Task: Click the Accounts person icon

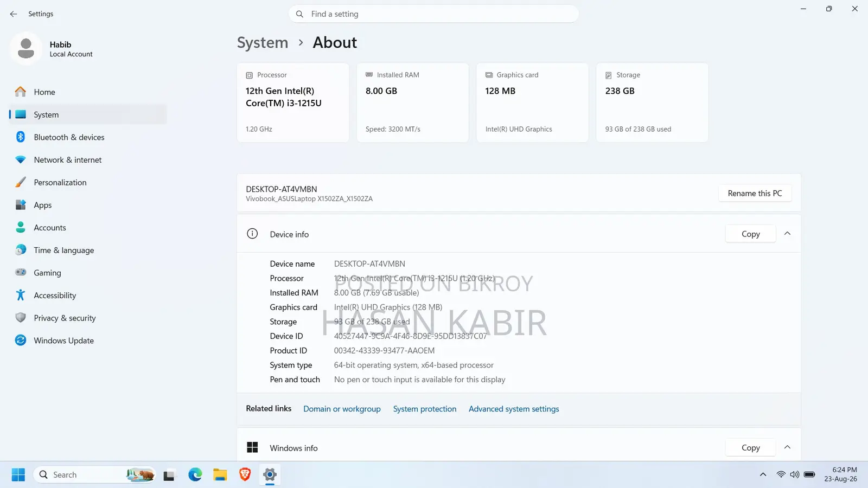Action: pos(21,228)
